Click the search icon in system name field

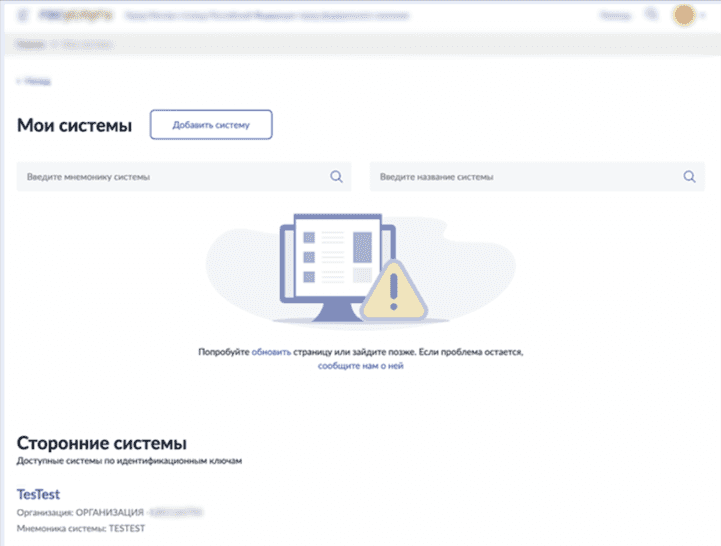pyautogui.click(x=688, y=177)
